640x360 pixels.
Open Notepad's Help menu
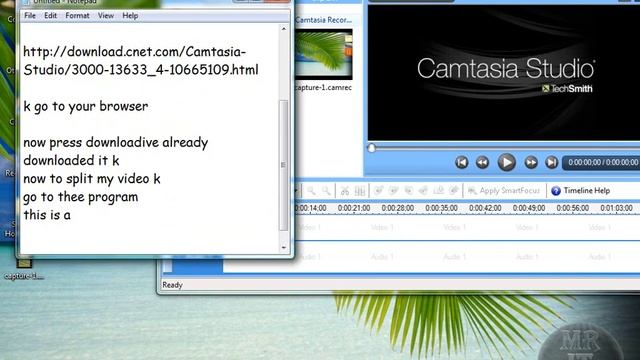(x=130, y=16)
